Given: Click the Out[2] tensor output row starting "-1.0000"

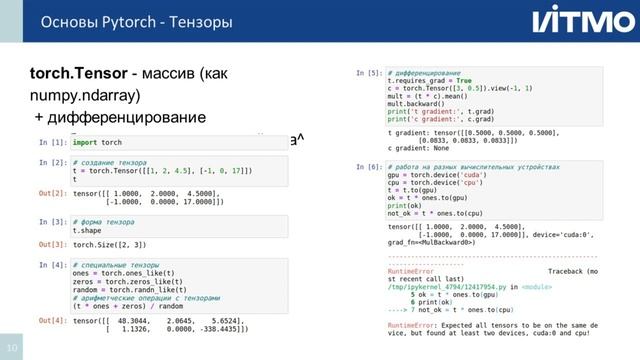Looking at the screenshot, I should pos(164,202).
